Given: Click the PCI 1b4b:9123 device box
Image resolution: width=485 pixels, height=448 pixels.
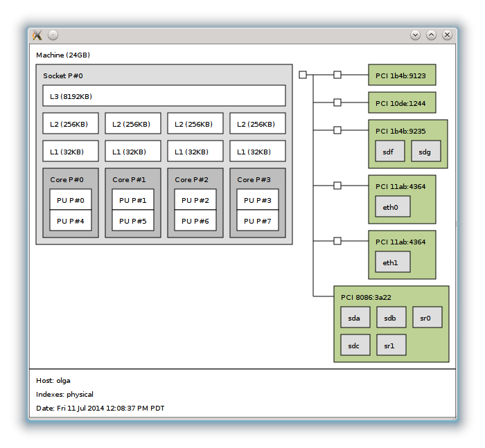Looking at the screenshot, I should pyautogui.click(x=402, y=75).
